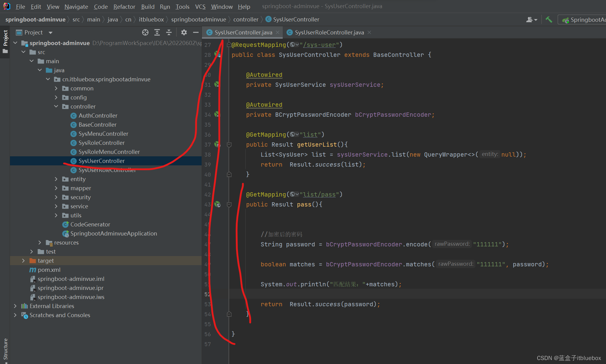The width and height of the screenshot is (606, 364).
Task: Click the green bookmark icon on line 43
Action: [x=218, y=204]
